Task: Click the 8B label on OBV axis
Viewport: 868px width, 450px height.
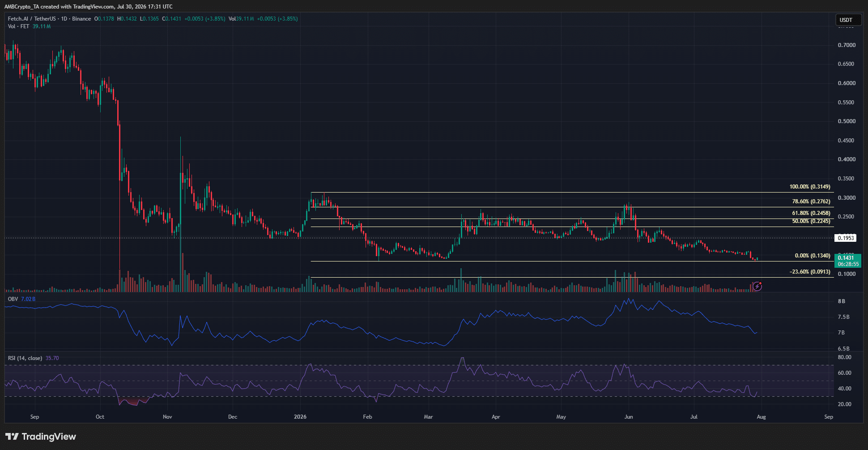Action: pos(842,301)
